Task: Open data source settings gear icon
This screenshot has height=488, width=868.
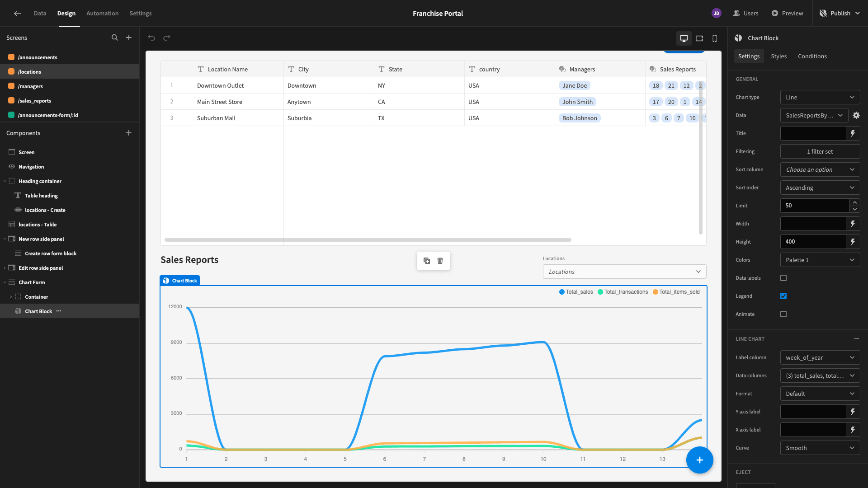Action: click(x=856, y=115)
